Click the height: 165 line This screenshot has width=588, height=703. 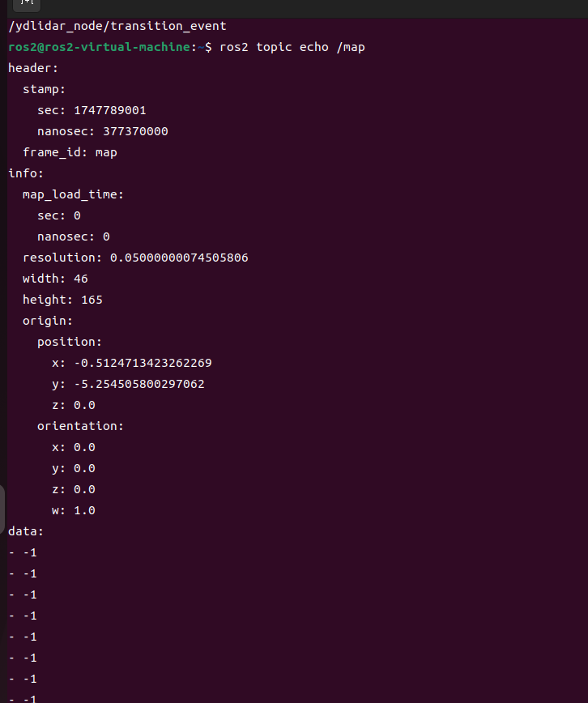[x=62, y=300]
